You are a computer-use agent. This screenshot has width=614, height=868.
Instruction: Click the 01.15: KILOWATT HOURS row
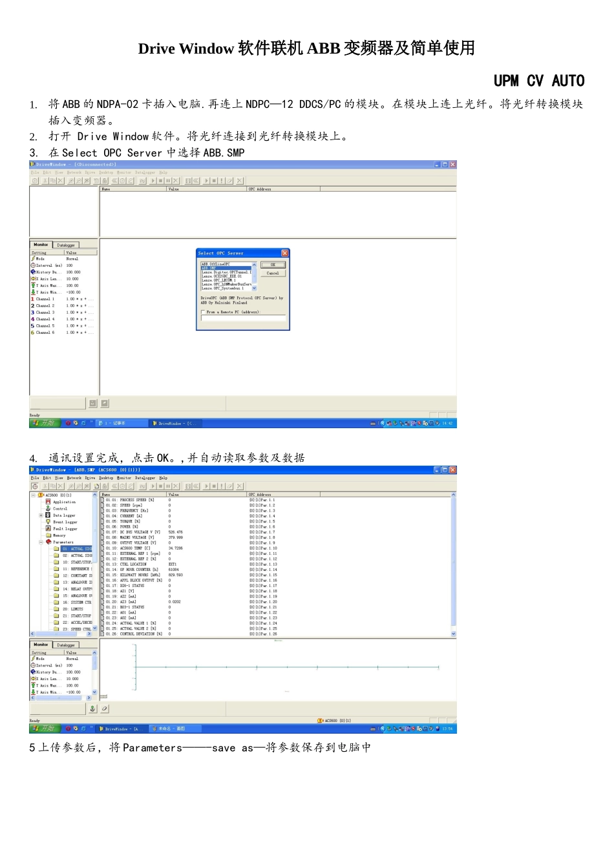pos(277,575)
